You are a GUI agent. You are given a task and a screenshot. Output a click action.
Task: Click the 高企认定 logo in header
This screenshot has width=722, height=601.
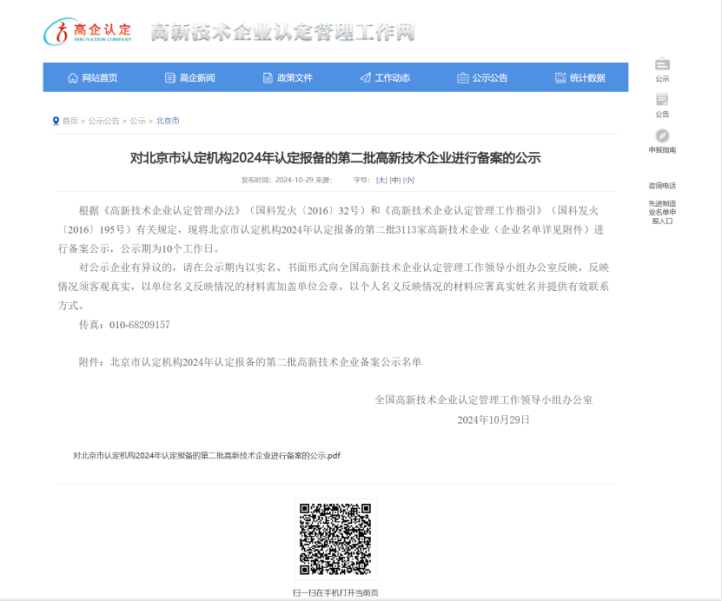tap(88, 32)
